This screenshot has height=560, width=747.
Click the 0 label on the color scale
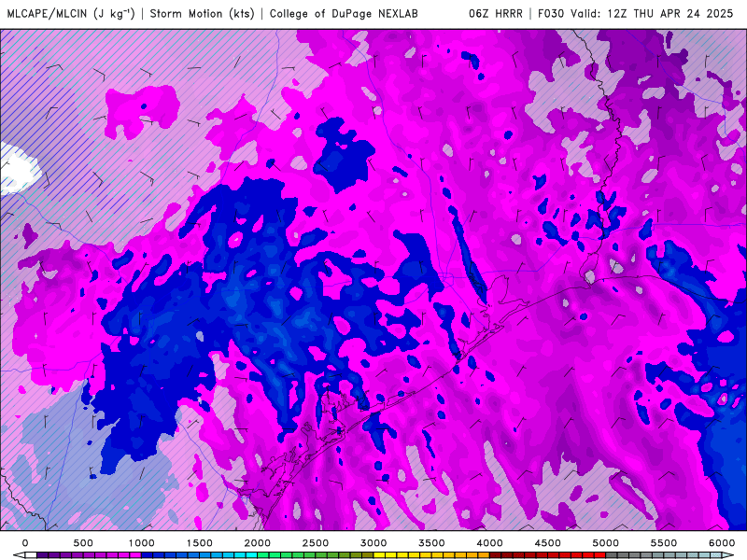click(25, 543)
